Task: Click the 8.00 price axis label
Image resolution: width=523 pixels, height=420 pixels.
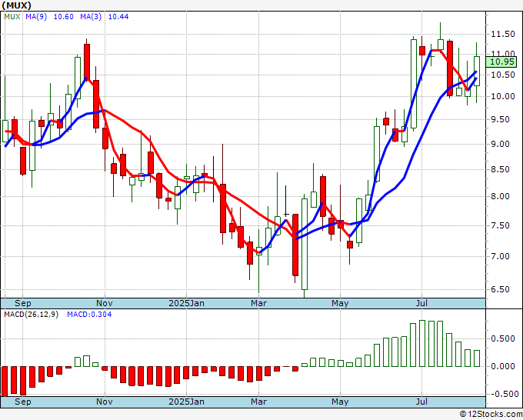Action: coord(500,196)
